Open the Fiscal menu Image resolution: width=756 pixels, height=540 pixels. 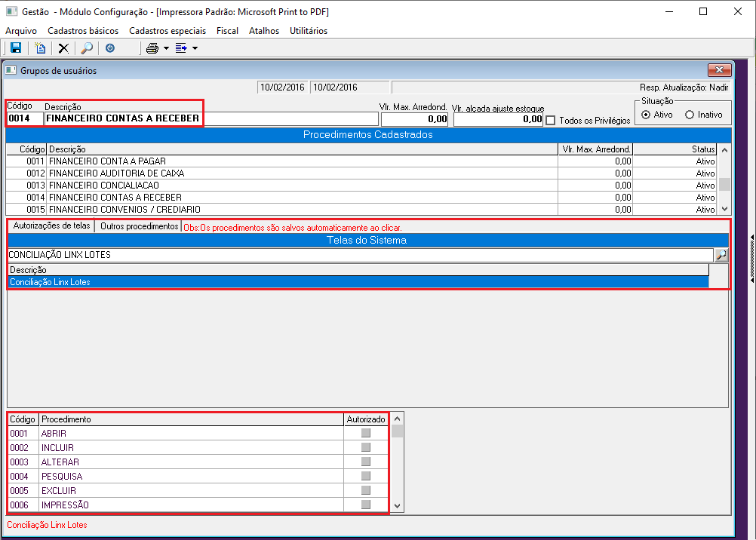tap(227, 31)
